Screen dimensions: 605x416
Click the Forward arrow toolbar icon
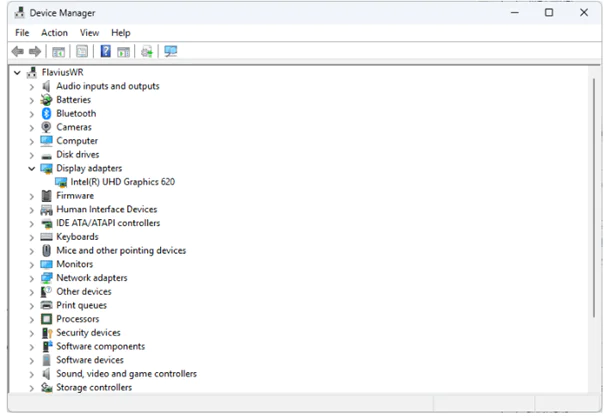tap(35, 51)
